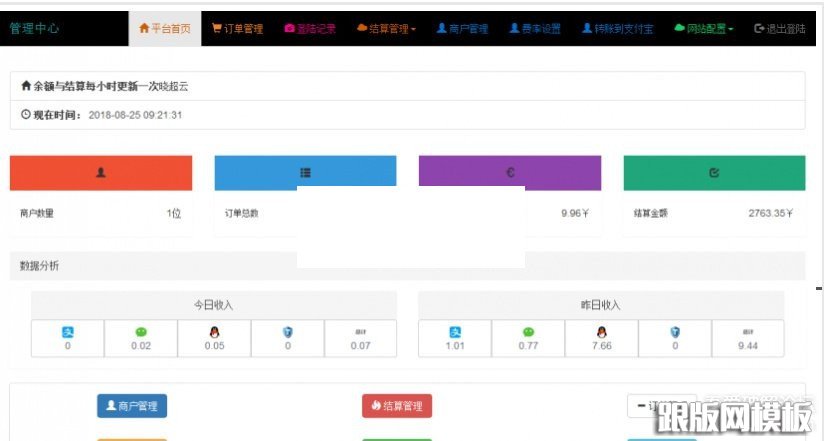Screen dimensions: 824x441
Task: Click the QQ penguin icon under 昨日收入
Action: tap(602, 332)
